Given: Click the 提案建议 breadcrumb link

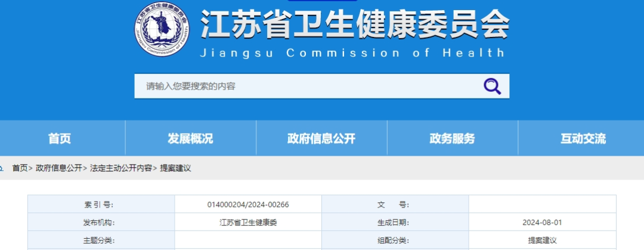Looking at the screenshot, I should click(175, 168).
